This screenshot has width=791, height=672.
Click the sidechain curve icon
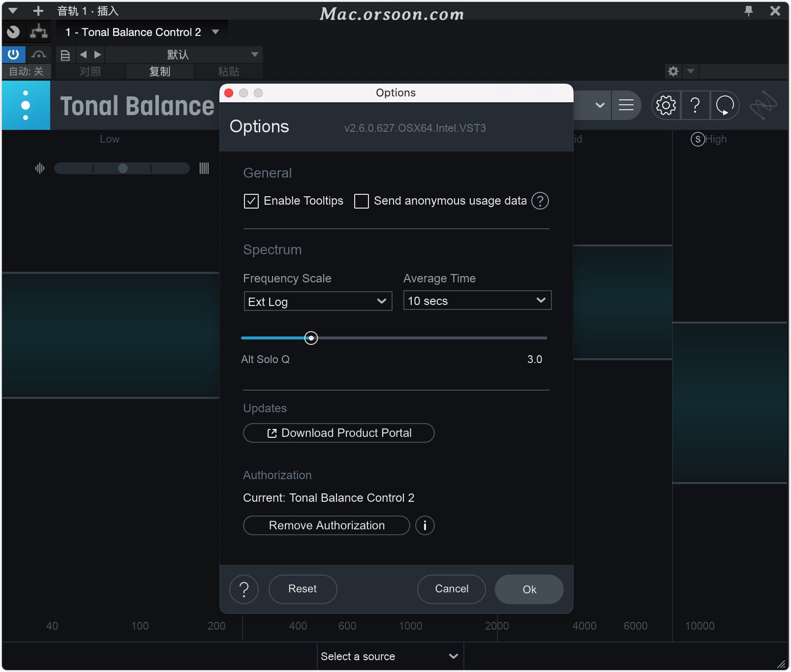click(38, 55)
